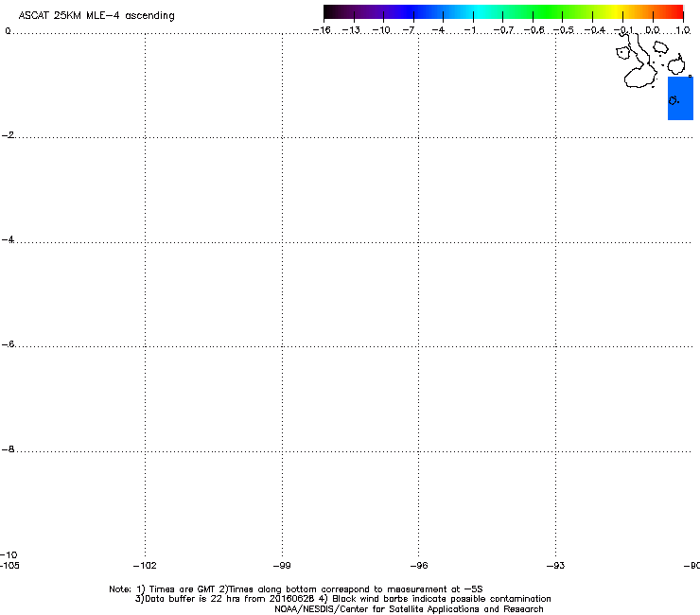700x615 pixels.
Task: Click the -8 latitude axis label
Action: pyautogui.click(x=8, y=449)
